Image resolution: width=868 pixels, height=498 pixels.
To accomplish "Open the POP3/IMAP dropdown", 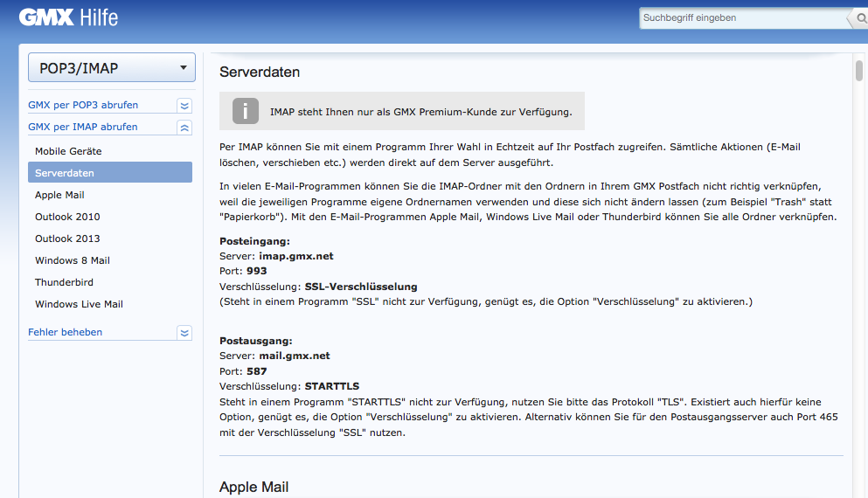I will pos(112,67).
